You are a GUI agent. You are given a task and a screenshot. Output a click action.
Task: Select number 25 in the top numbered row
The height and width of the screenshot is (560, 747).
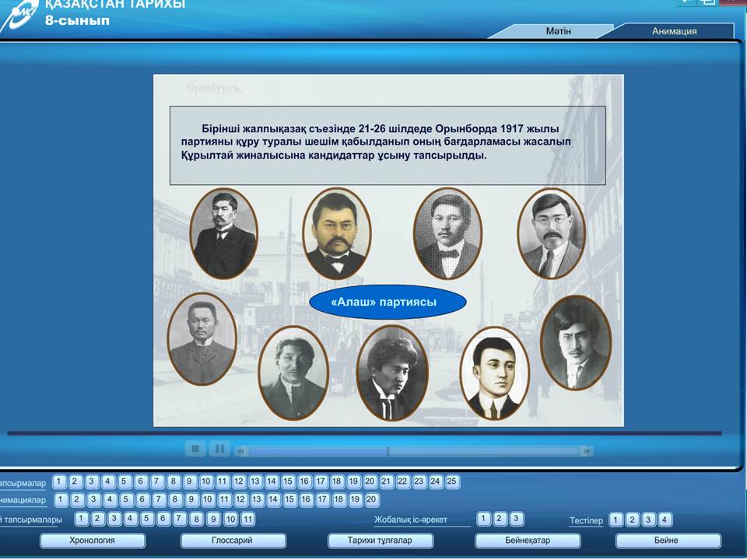(451, 481)
